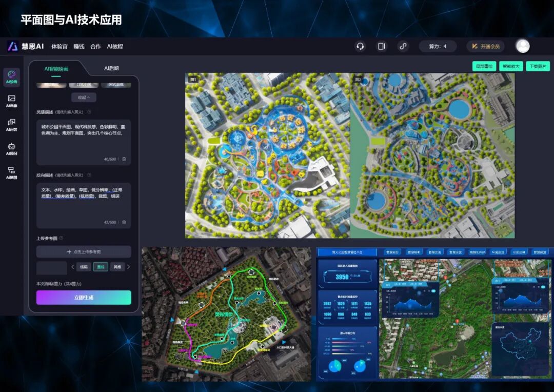Screen dimensions: 554x392
Task: Select the highlighted green reference mode option
Action: pos(101,267)
